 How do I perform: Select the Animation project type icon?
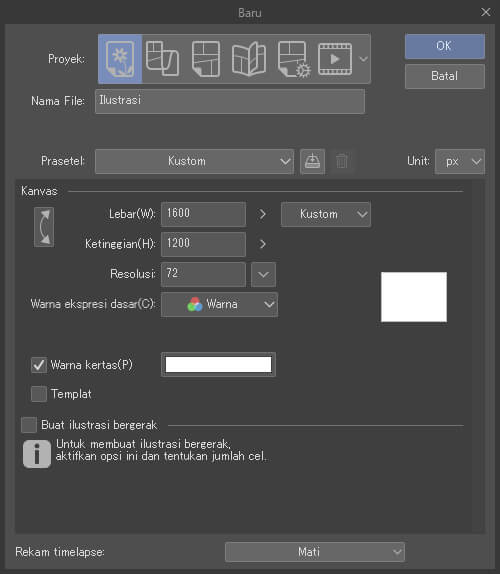[335, 59]
